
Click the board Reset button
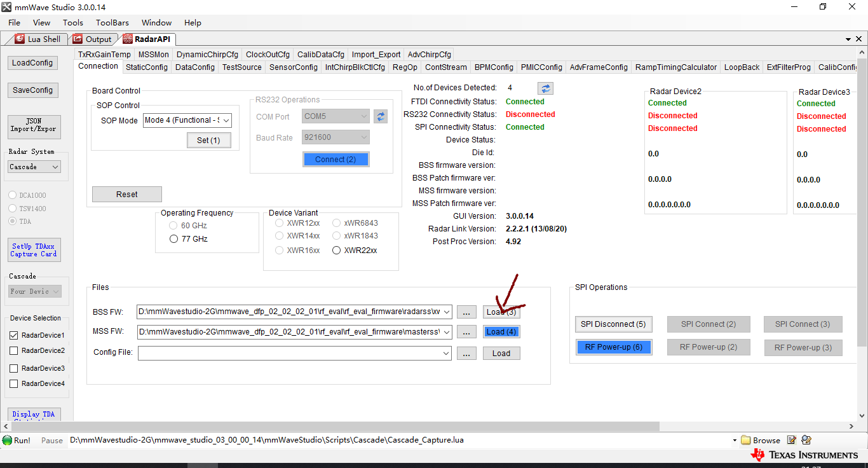pyautogui.click(x=127, y=194)
